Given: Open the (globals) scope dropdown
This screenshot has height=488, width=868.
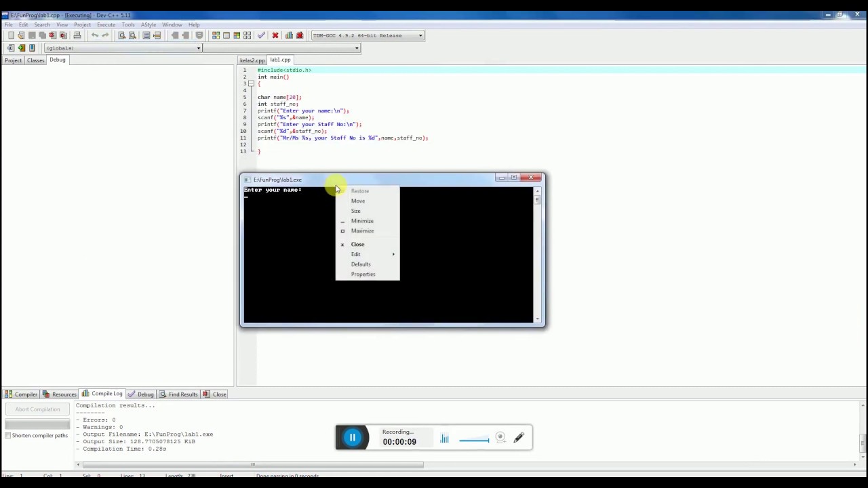Looking at the screenshot, I should (x=199, y=48).
